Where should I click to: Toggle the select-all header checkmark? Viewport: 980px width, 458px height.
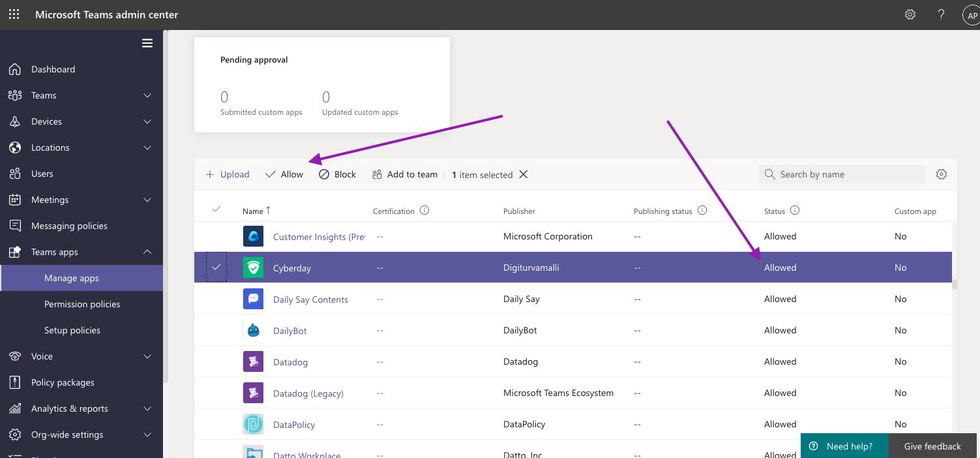pyautogui.click(x=216, y=209)
